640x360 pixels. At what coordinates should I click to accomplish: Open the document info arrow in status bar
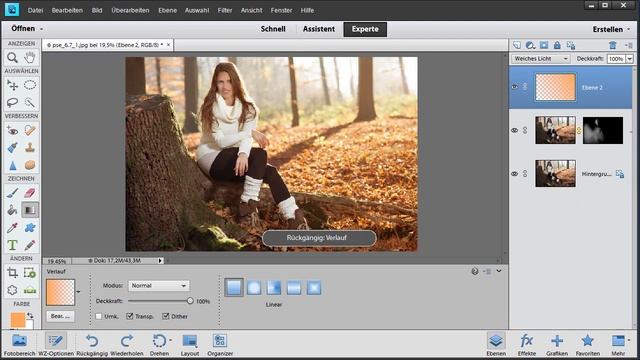pyautogui.click(x=160, y=260)
